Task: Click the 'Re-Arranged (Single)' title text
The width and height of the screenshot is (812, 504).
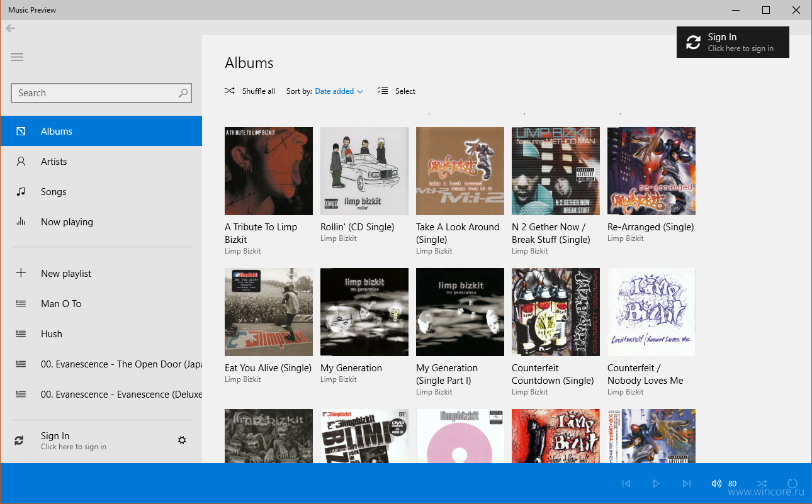Action: 651,227
